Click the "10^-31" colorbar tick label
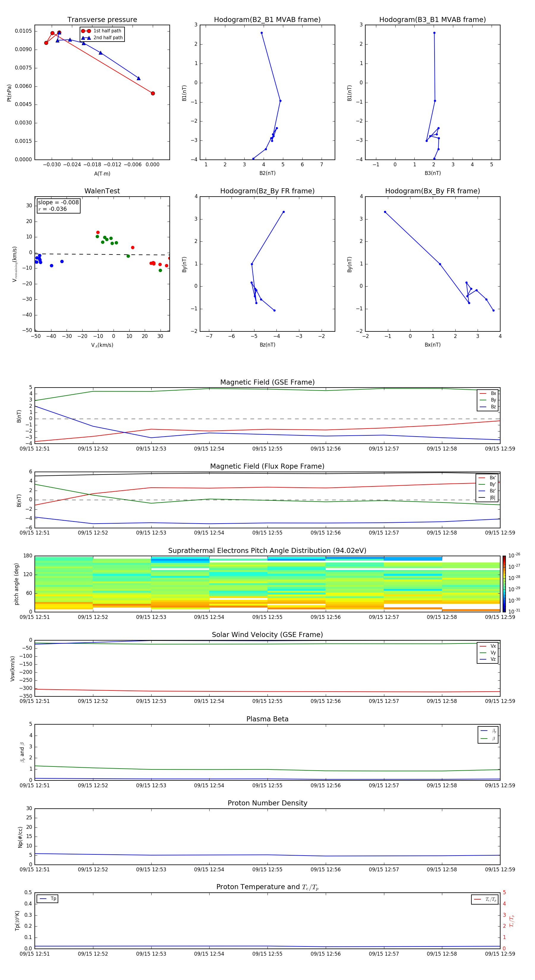535x980 pixels. (x=514, y=611)
